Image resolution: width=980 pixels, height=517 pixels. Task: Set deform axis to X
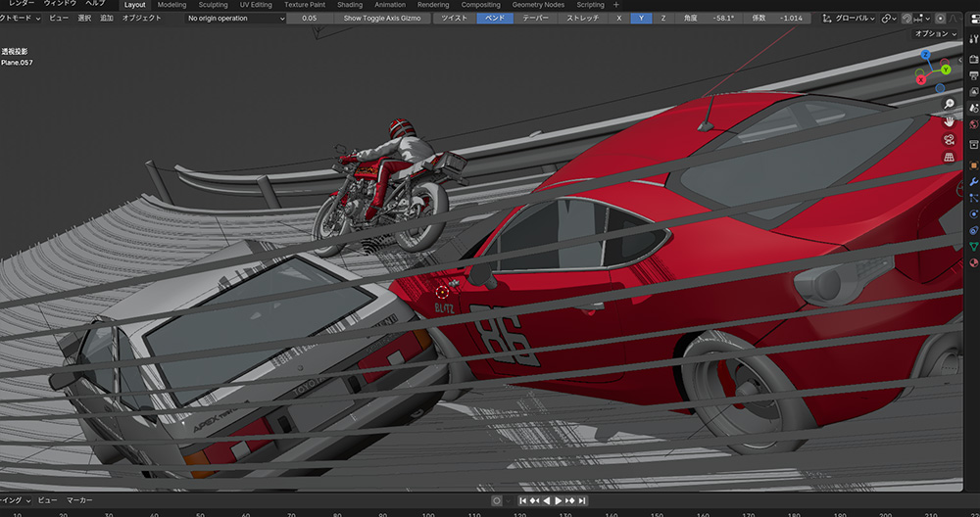coord(619,18)
